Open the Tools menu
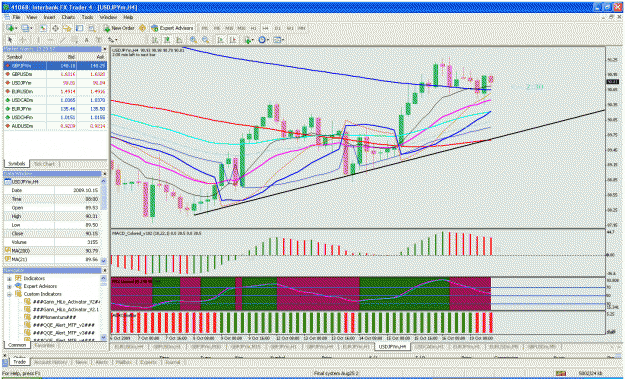The image size is (625, 379). 87,18
